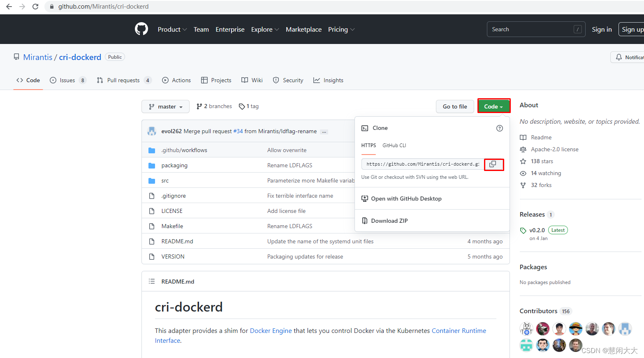The image size is (644, 358).
Task: Open the Pricing dropdown menu
Action: click(x=341, y=30)
